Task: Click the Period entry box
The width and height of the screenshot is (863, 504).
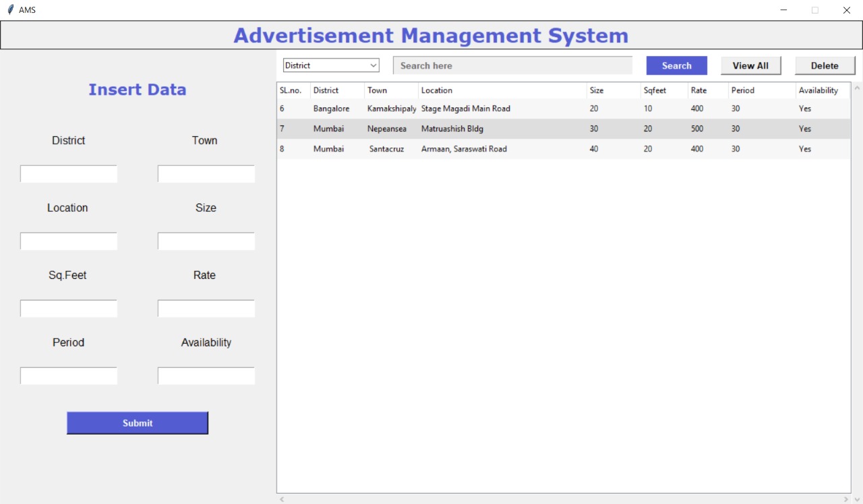Action: (69, 376)
